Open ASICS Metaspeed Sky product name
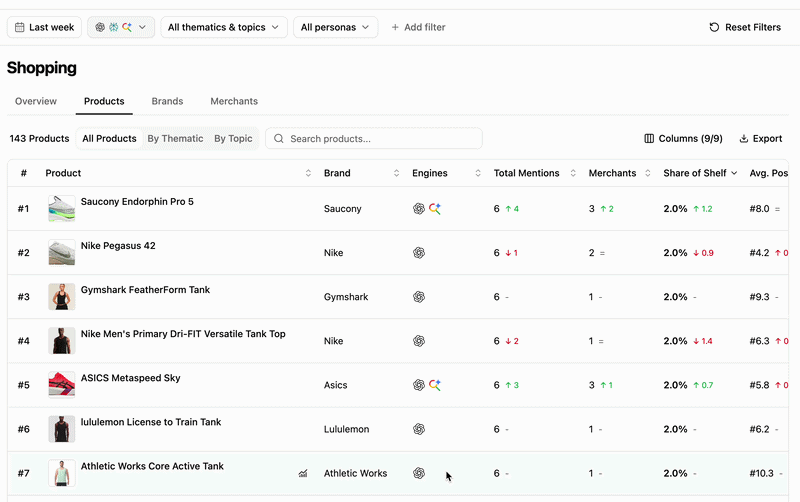The width and height of the screenshot is (800, 502). (131, 378)
